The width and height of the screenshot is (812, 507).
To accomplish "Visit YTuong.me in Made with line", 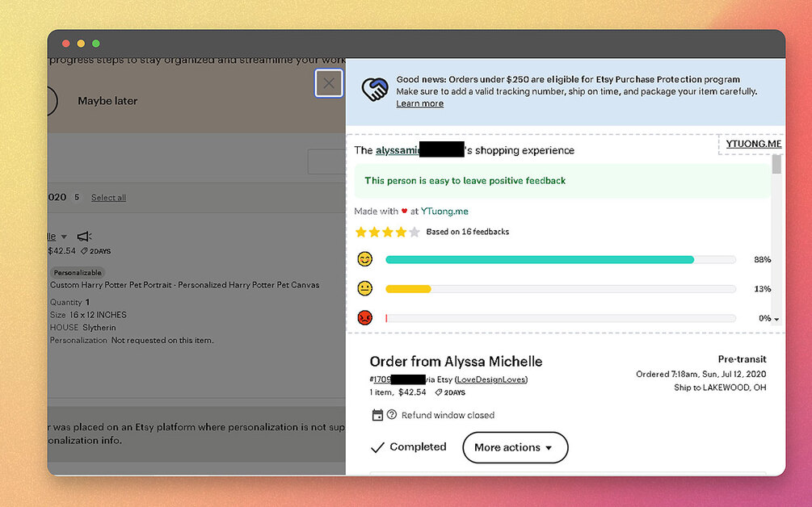I will (444, 211).
